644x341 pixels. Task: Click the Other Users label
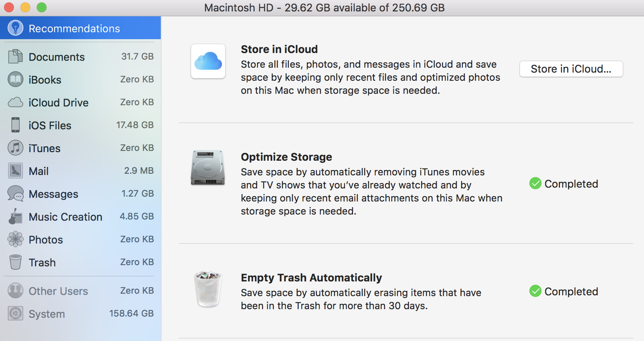(58, 291)
